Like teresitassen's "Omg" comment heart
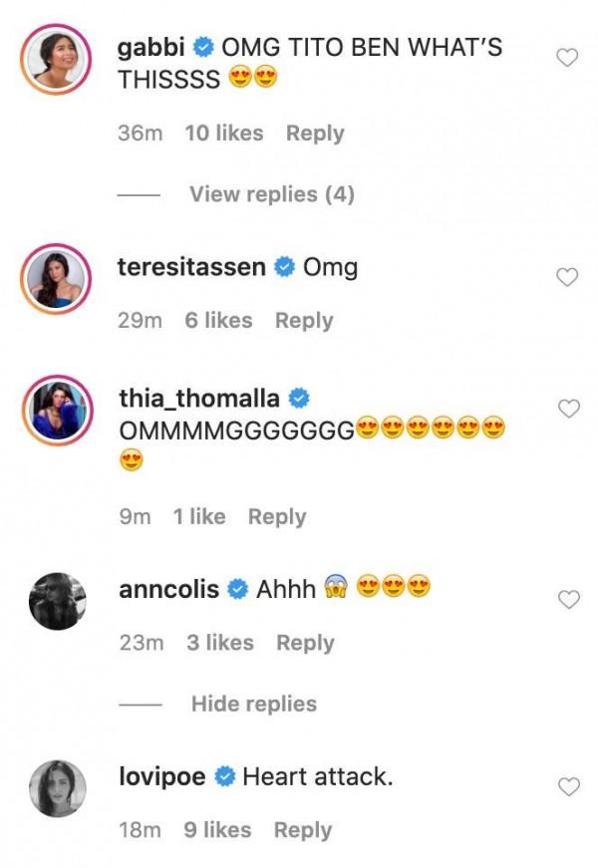The image size is (598, 868). (x=566, y=278)
